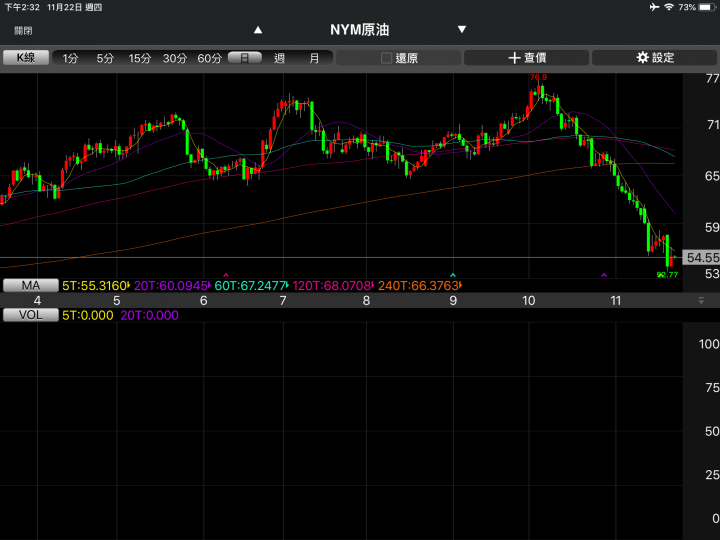The height and width of the screenshot is (540, 720).
Task: Switch to 5分 interval
Action: tap(105, 58)
